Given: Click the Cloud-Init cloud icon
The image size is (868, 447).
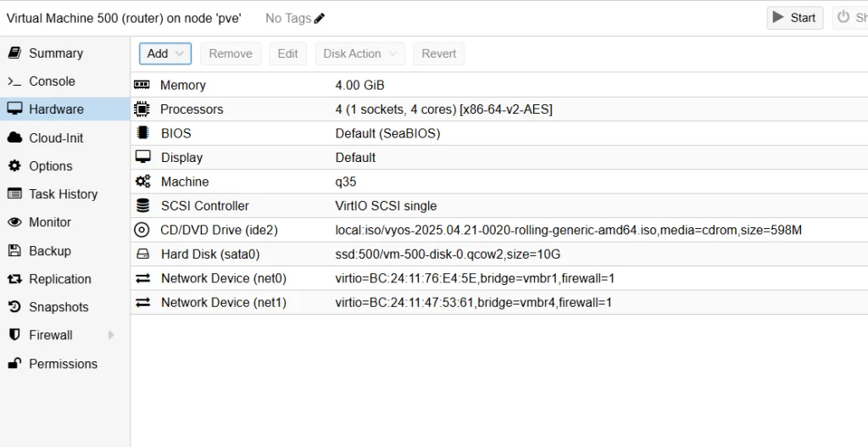Looking at the screenshot, I should (x=14, y=137).
